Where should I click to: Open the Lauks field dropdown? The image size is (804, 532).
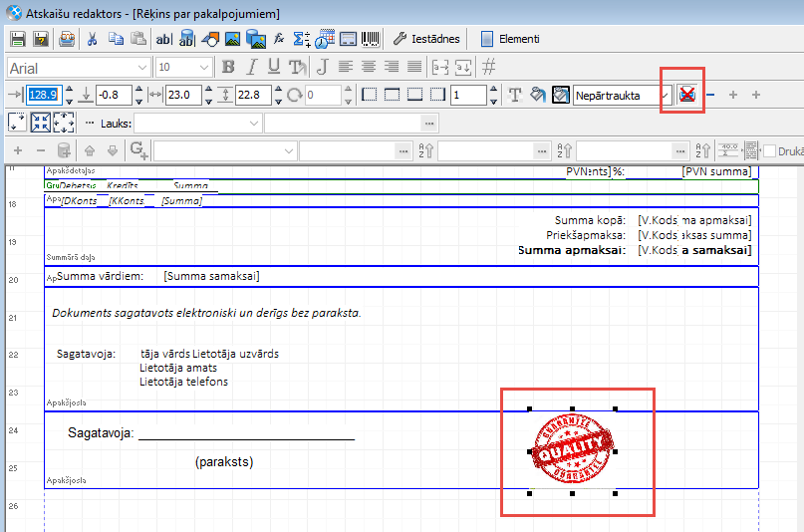click(256, 123)
